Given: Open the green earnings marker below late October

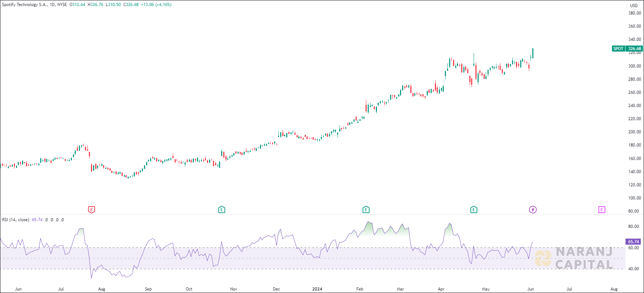Looking at the screenshot, I should pos(222,210).
